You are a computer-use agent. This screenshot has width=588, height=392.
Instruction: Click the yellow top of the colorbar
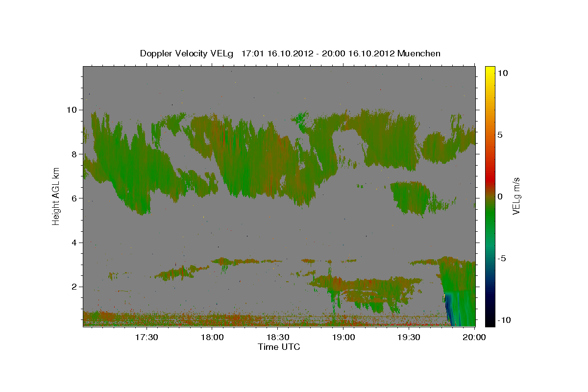490,71
